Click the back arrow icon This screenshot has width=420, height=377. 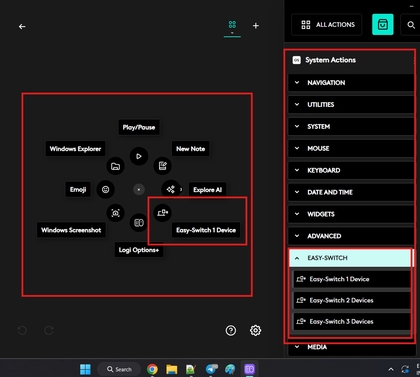coord(22,26)
